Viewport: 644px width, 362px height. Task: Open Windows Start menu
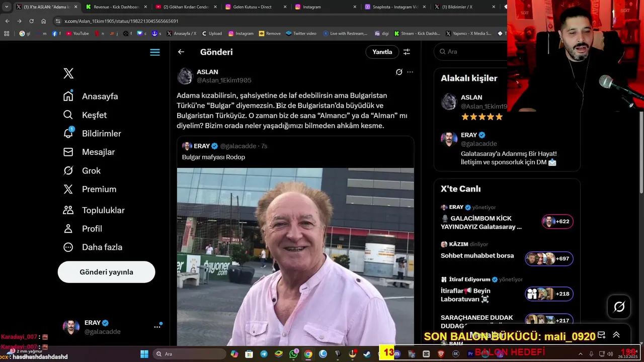[144, 354]
